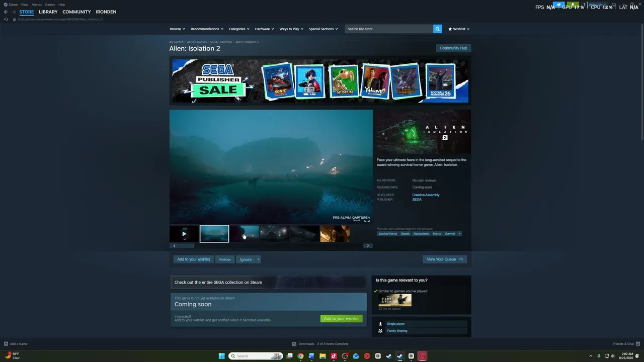Click the volume icon in the tray
Image resolution: width=644 pixels, height=362 pixels.
click(x=612, y=356)
